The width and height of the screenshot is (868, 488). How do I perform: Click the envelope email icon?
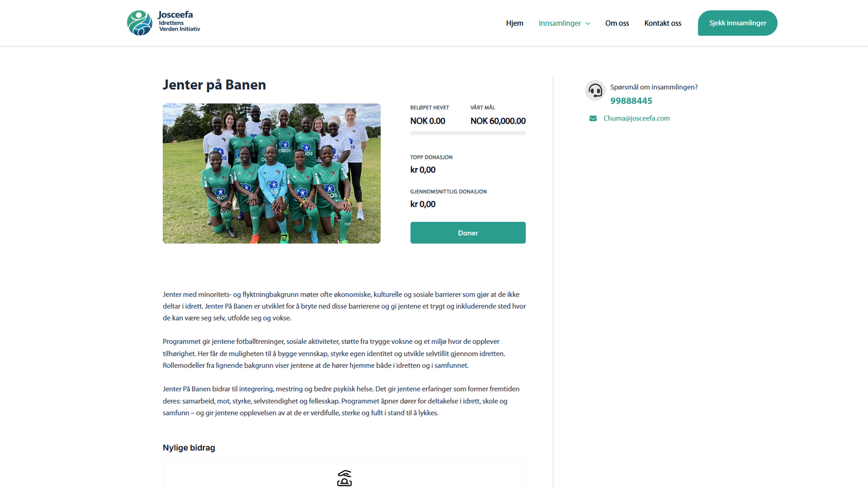(593, 118)
